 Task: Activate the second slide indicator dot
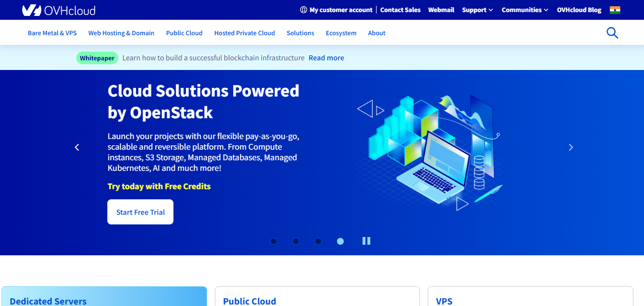tap(296, 241)
